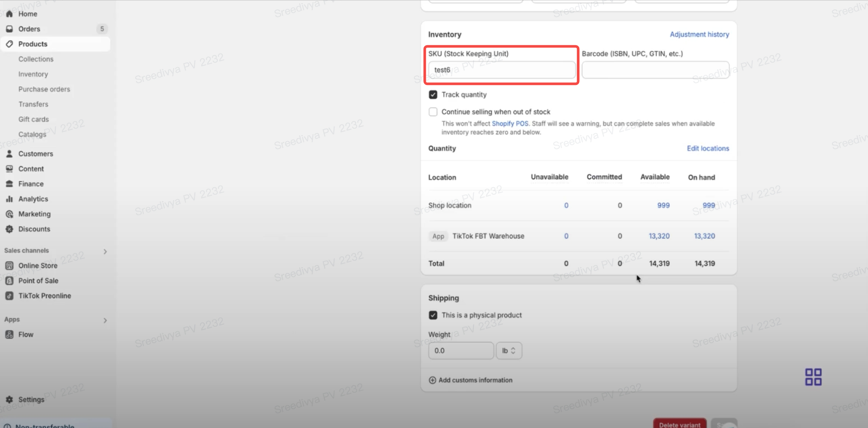The image size is (868, 428).
Task: Open Analytics bar chart icon
Action: [x=9, y=199]
